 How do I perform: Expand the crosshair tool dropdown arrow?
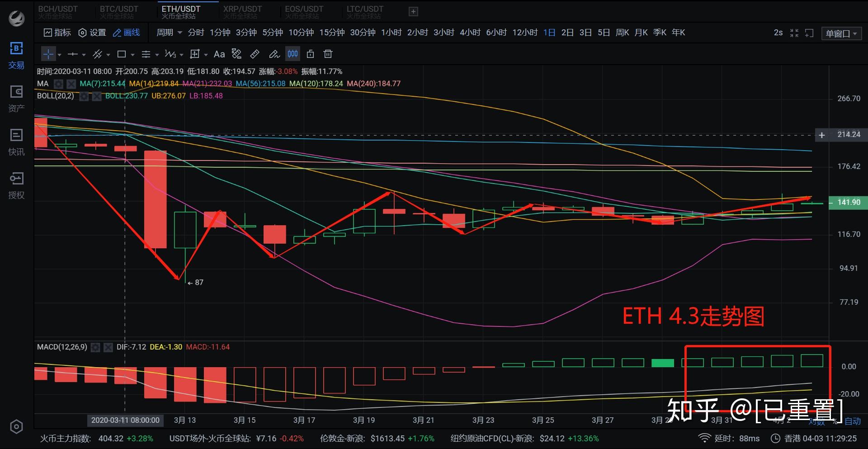(59, 54)
